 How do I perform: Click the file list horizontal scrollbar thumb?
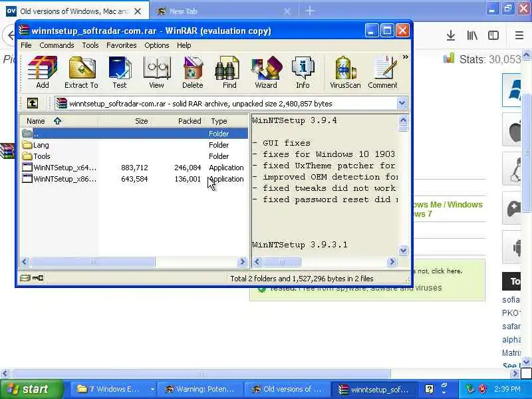coord(93,261)
